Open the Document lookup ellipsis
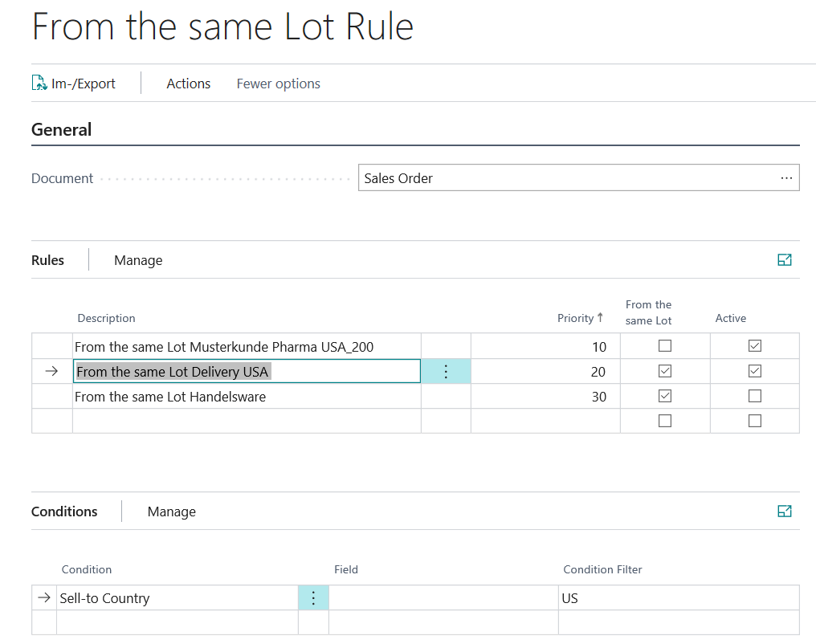 [786, 178]
